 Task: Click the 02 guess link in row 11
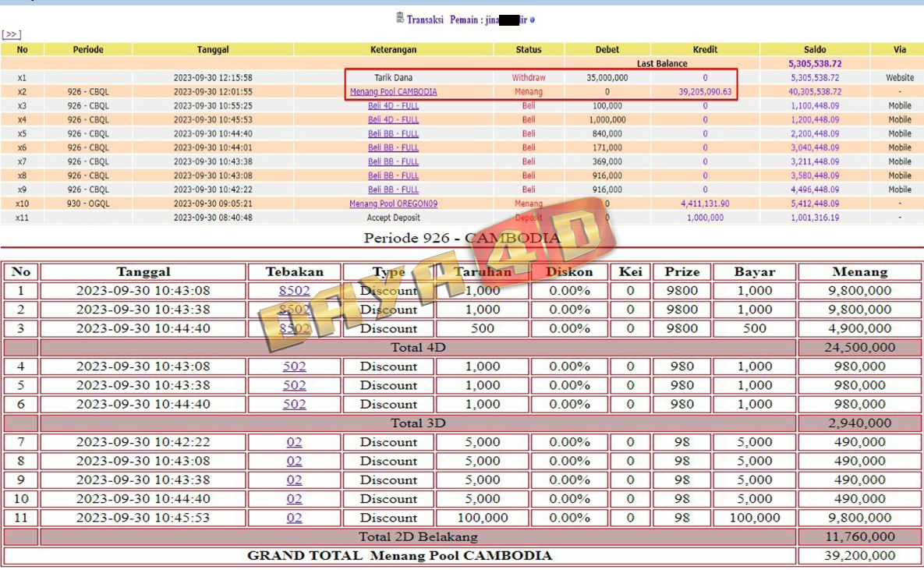tap(294, 518)
